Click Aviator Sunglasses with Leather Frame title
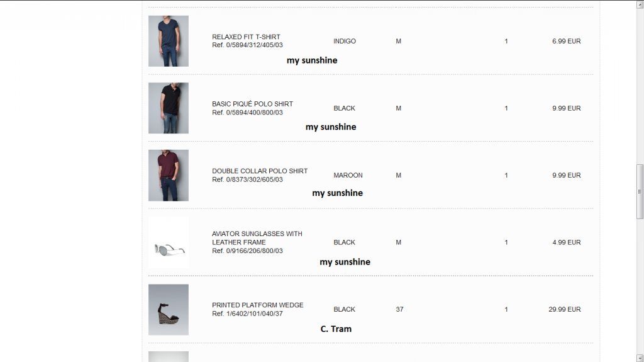 (257, 238)
